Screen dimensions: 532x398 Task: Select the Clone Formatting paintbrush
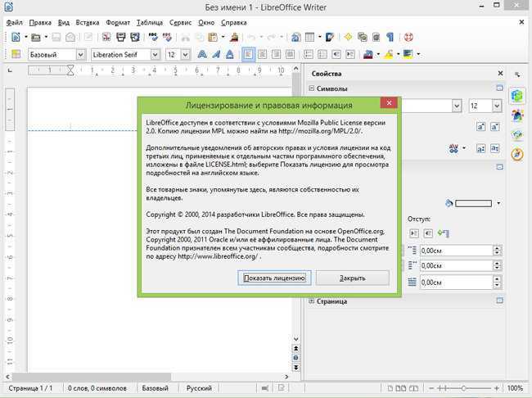[x=234, y=37]
